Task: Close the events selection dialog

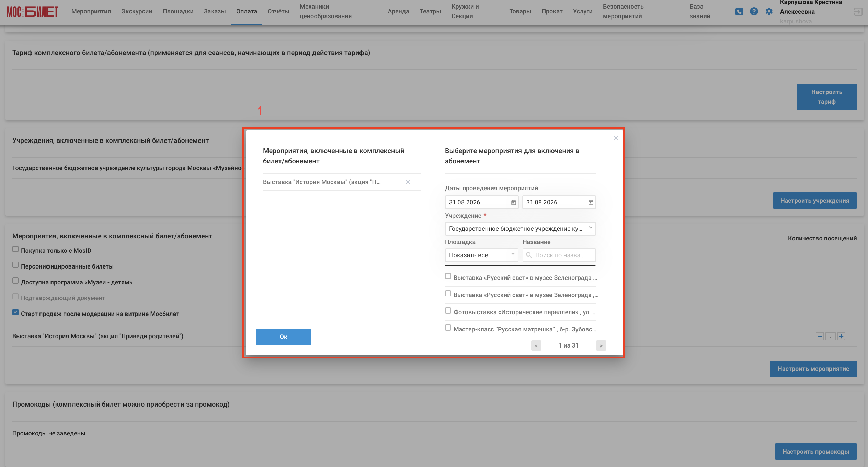Action: [616, 138]
